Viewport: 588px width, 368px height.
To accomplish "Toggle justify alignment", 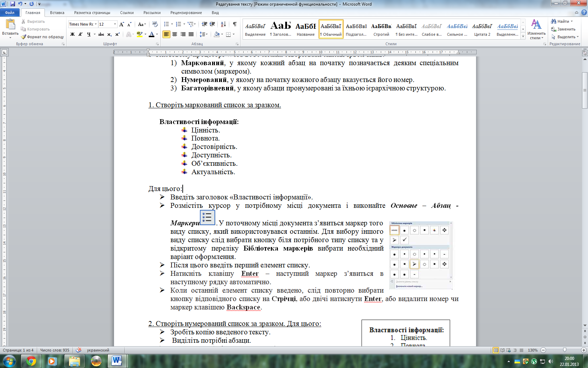I will pos(191,34).
